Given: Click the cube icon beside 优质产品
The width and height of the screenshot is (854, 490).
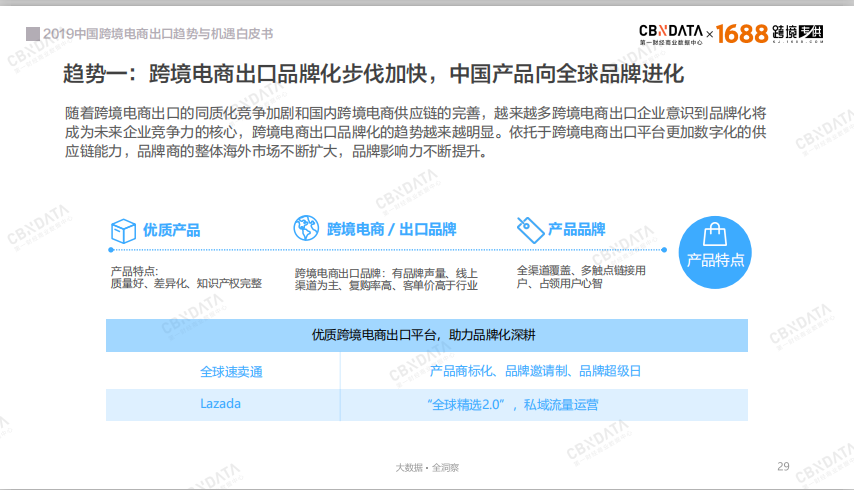Looking at the screenshot, I should [x=123, y=231].
